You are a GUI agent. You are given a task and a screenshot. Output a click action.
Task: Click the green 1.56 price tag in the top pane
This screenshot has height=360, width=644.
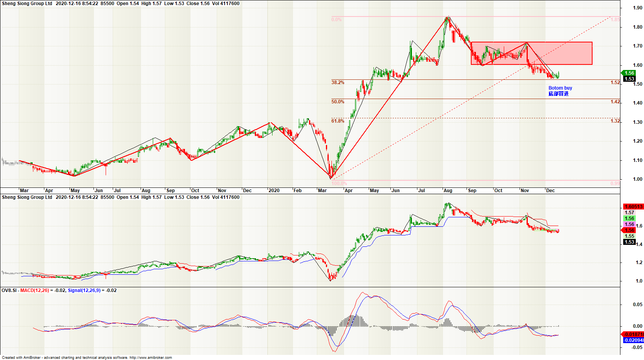(629, 73)
